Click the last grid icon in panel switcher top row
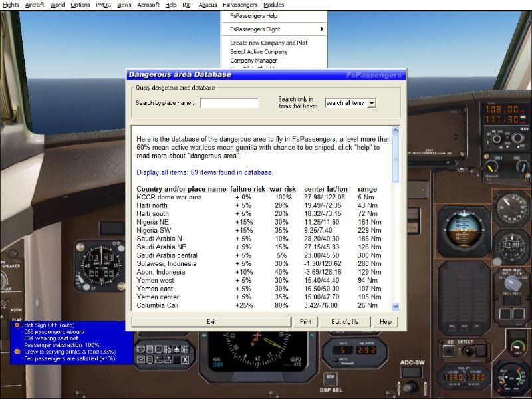 [x=185, y=349]
